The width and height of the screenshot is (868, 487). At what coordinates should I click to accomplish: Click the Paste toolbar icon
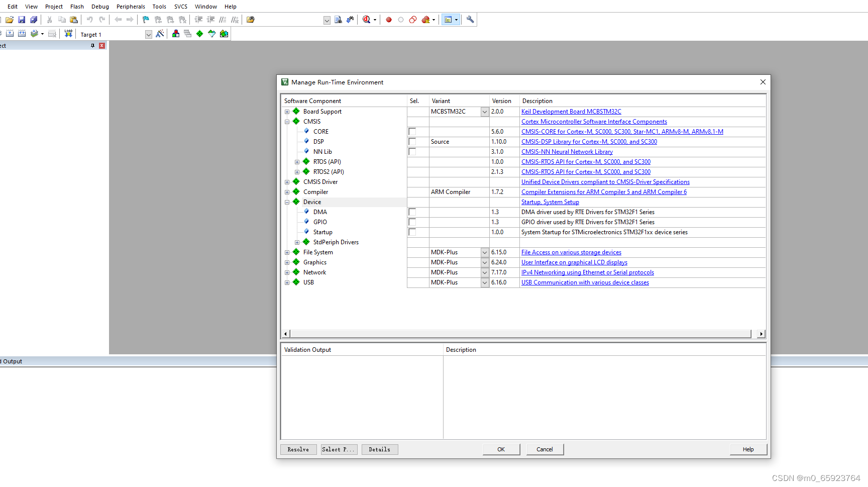tap(74, 20)
